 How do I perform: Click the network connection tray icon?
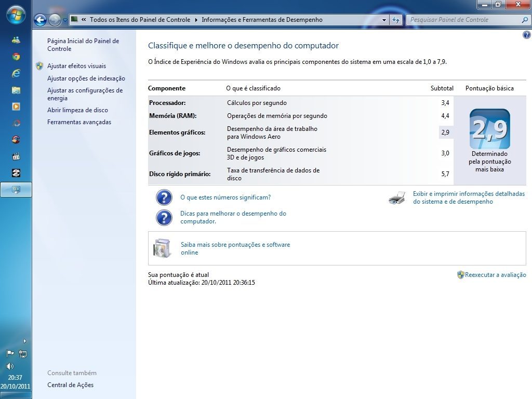[23, 354]
